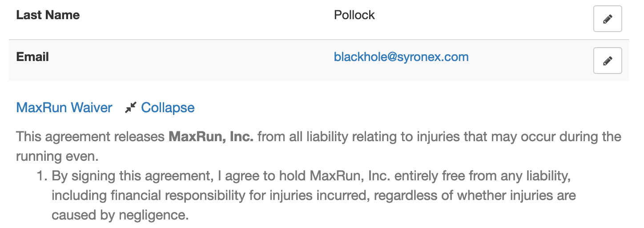
Task: Open the MaxRun Waiver link
Action: pos(64,107)
